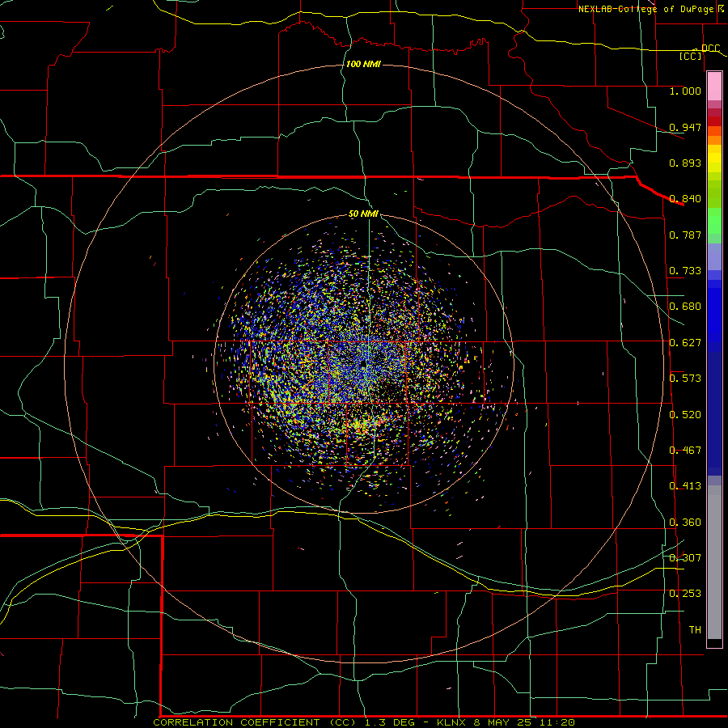Viewport: 728px width, 728px height.
Task: Click the "100 NMI" range ring label
Action: (x=363, y=64)
